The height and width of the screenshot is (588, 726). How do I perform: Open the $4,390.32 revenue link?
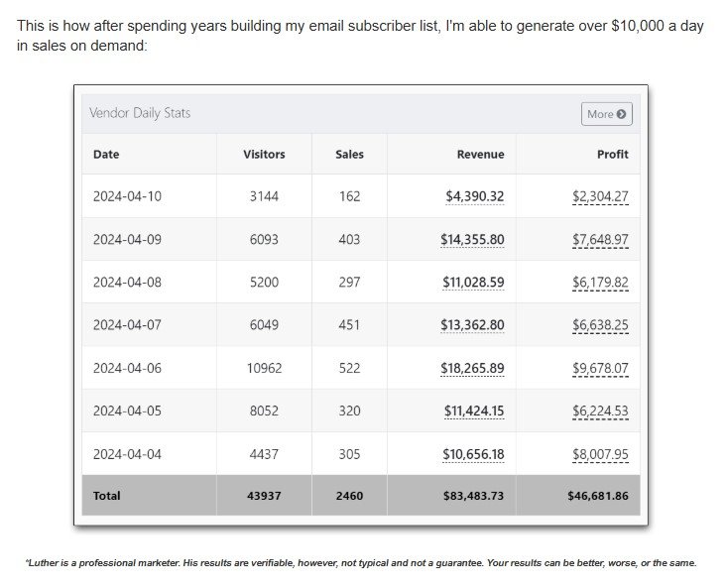(x=474, y=196)
